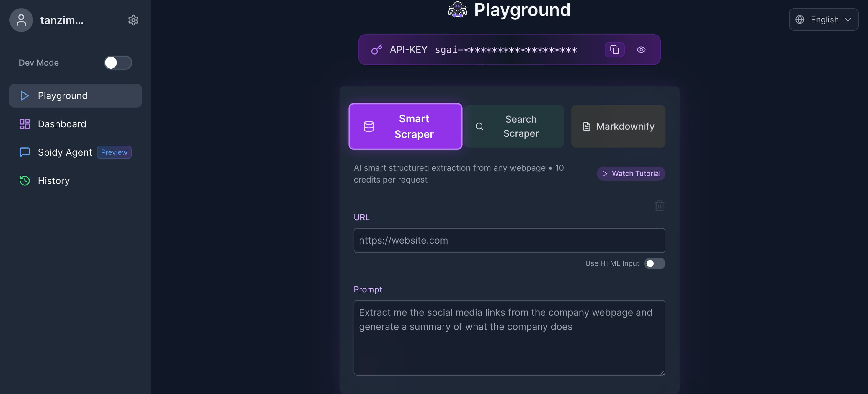Click the globe icon in language selector

[x=800, y=19]
